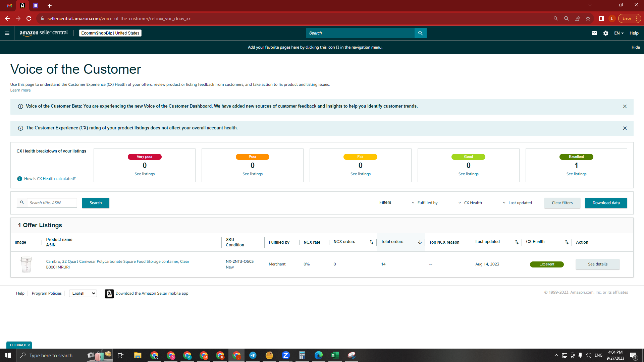Click the Download data button

click(606, 203)
